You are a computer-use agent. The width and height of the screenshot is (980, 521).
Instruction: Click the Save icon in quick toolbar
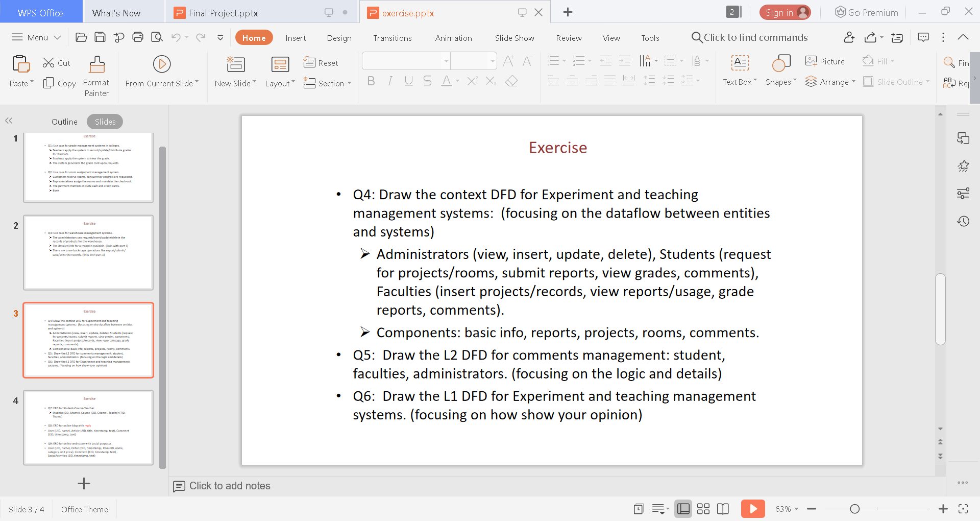click(100, 37)
